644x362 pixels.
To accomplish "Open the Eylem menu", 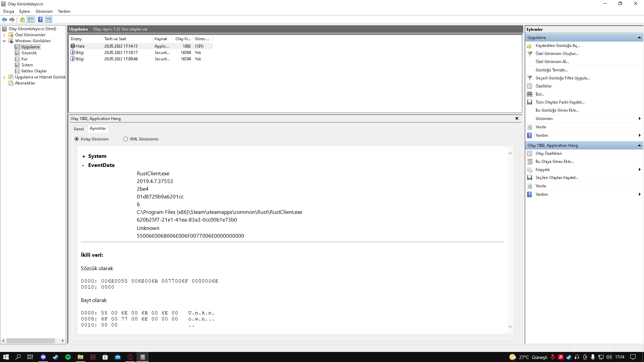I will coord(24,11).
